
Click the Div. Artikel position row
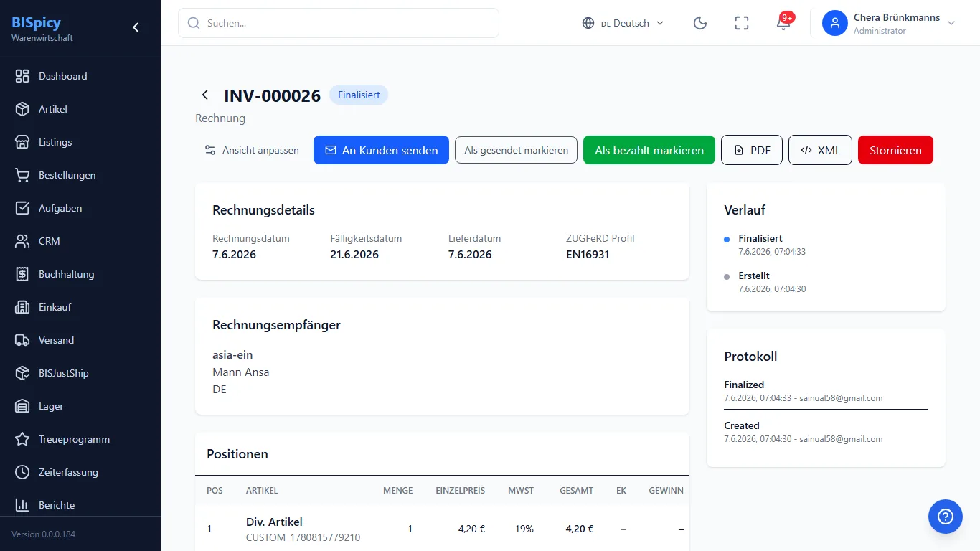(442, 529)
